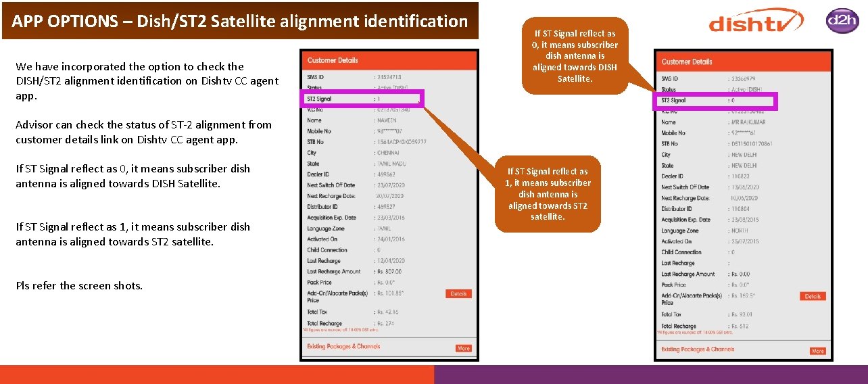Open Details for MR RAJKUMAR's add-on packs

tap(813, 296)
